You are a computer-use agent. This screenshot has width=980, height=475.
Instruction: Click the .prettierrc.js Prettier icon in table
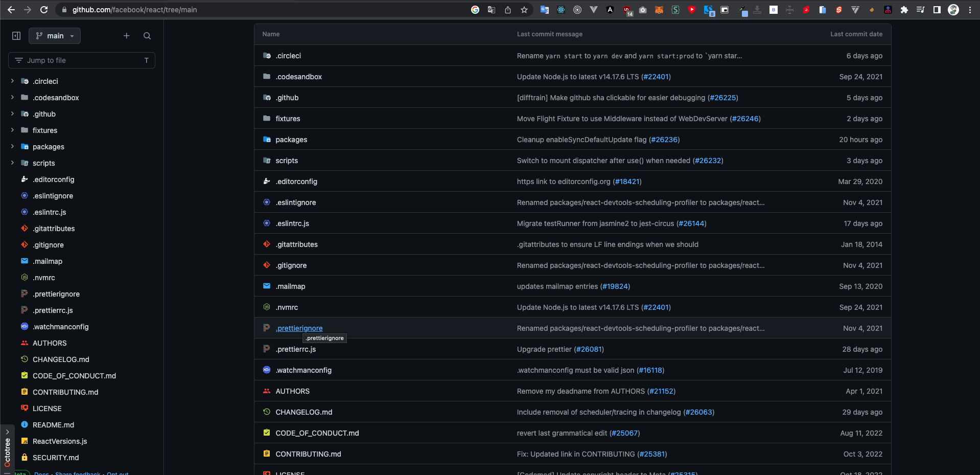click(x=267, y=349)
